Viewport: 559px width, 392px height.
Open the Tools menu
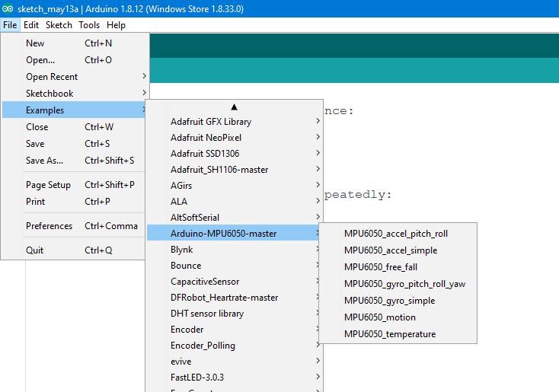click(89, 25)
